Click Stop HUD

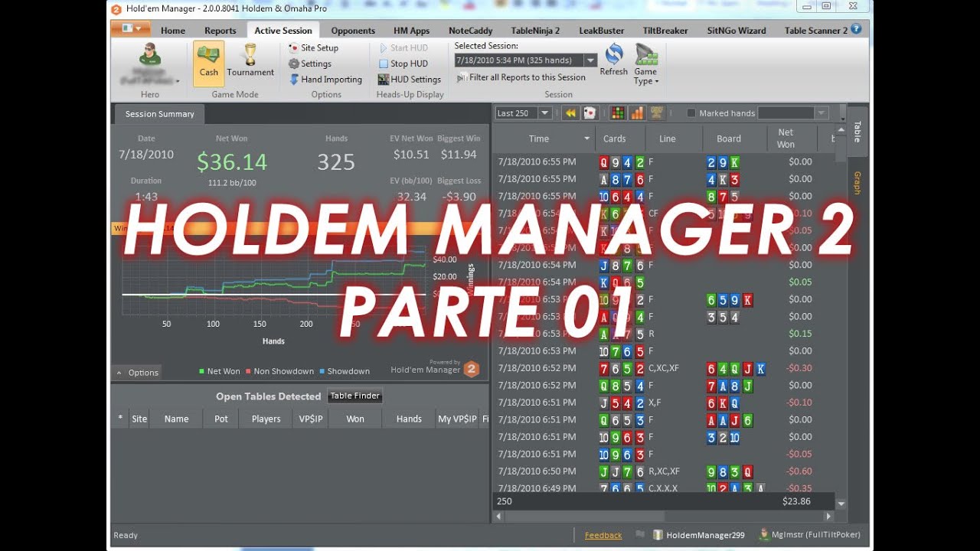click(x=403, y=64)
